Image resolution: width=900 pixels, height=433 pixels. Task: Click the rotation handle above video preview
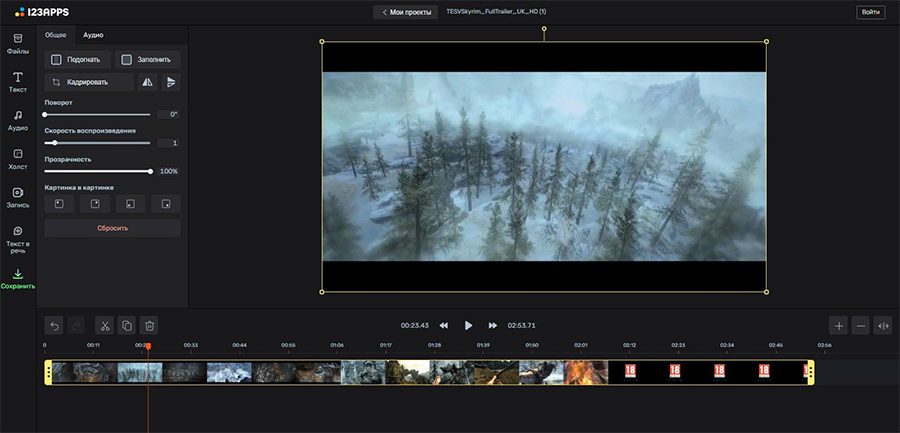[x=544, y=28]
